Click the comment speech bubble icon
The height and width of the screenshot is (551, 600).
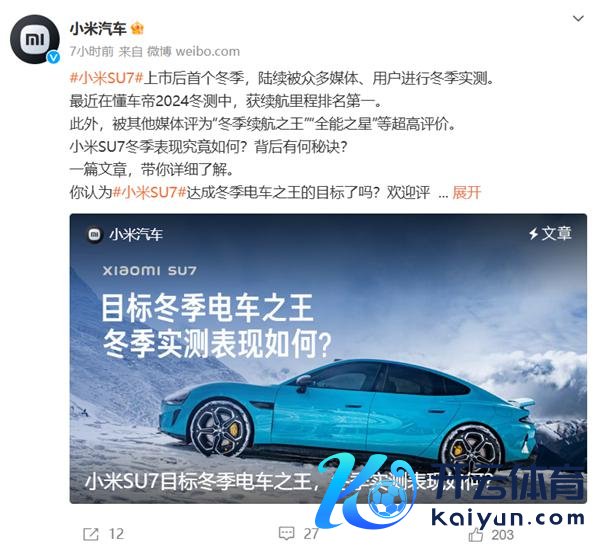pos(287,533)
